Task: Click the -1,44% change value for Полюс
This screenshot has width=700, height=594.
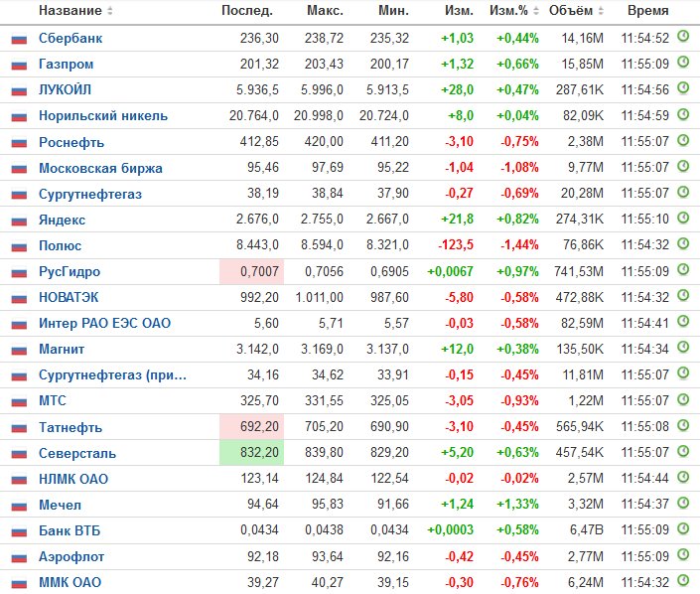Action: pyautogui.click(x=519, y=245)
